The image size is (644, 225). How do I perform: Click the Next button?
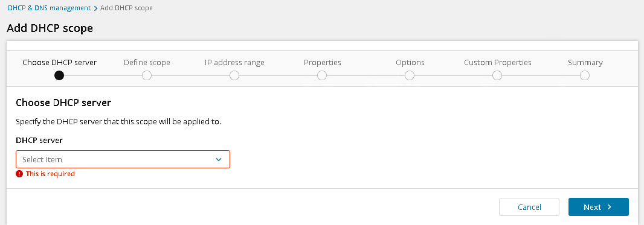599,207
